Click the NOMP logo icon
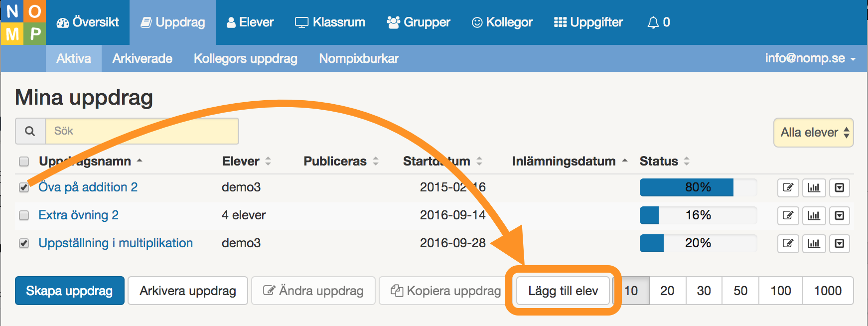This screenshot has height=326, width=868. pos(23,22)
